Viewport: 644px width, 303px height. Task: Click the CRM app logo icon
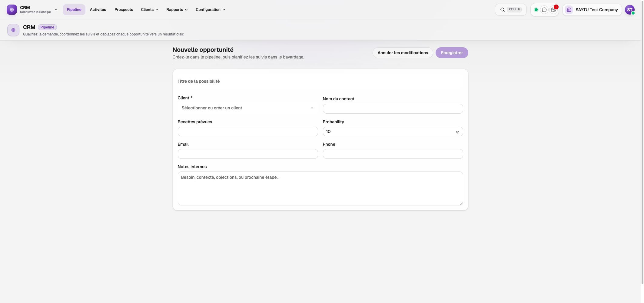coord(12,10)
